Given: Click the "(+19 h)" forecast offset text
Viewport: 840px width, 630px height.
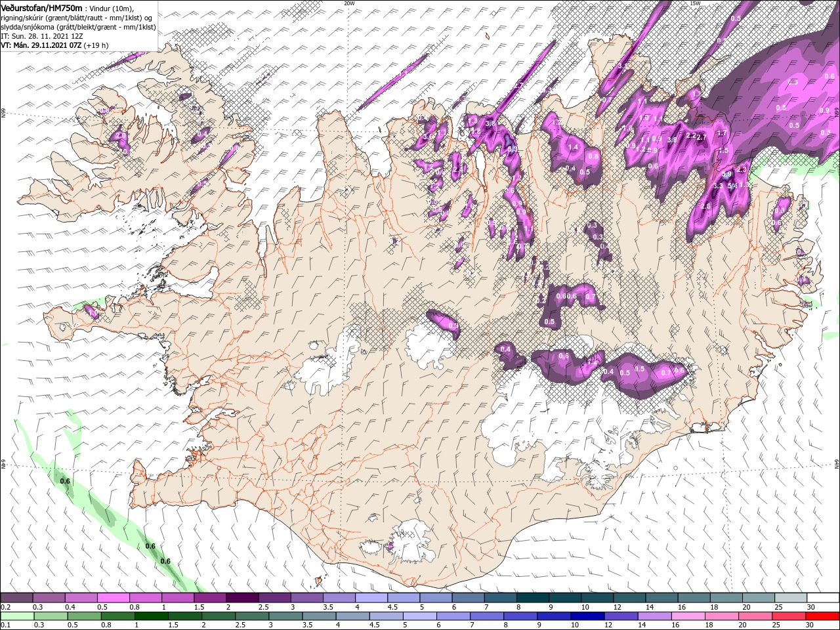Looking at the screenshot, I should pyautogui.click(x=96, y=45).
